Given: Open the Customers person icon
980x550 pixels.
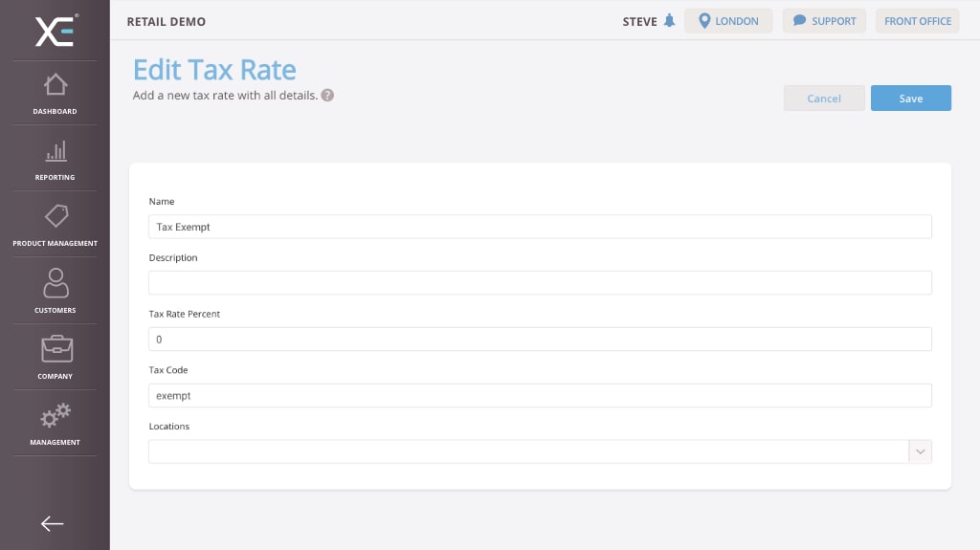Looking at the screenshot, I should click(56, 283).
